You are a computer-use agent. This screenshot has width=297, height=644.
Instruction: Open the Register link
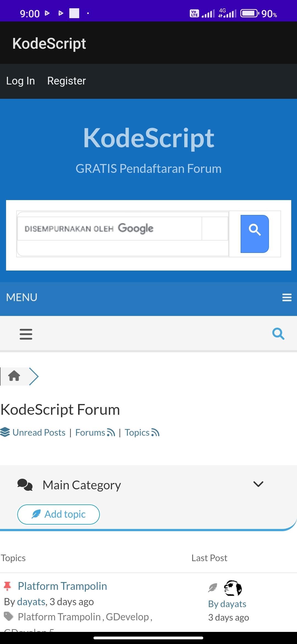click(67, 81)
